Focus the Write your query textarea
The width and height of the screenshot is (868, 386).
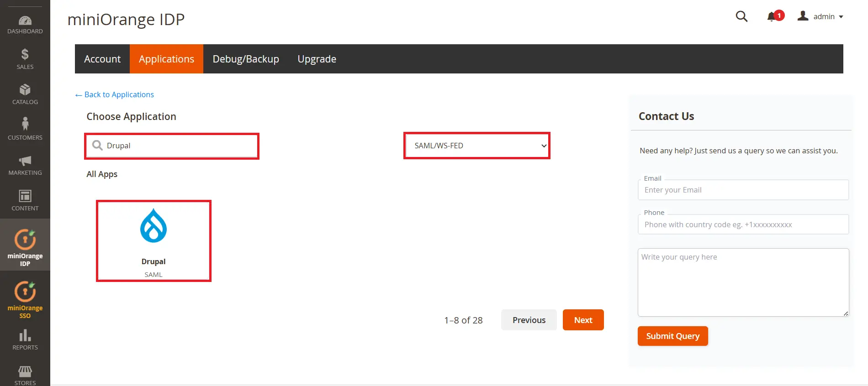click(743, 282)
